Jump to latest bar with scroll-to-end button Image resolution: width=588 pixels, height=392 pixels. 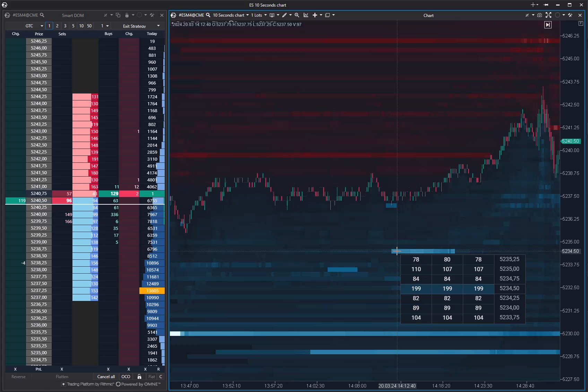click(548, 25)
